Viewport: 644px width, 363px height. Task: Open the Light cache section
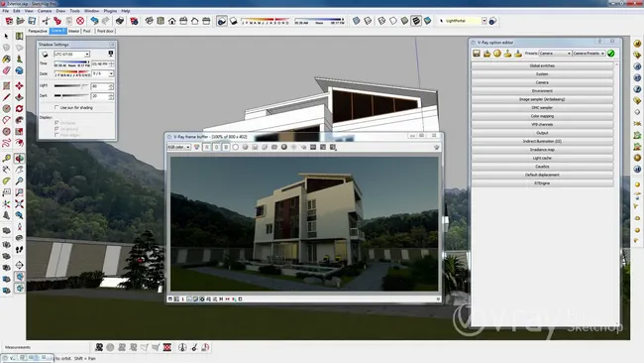pyautogui.click(x=542, y=158)
